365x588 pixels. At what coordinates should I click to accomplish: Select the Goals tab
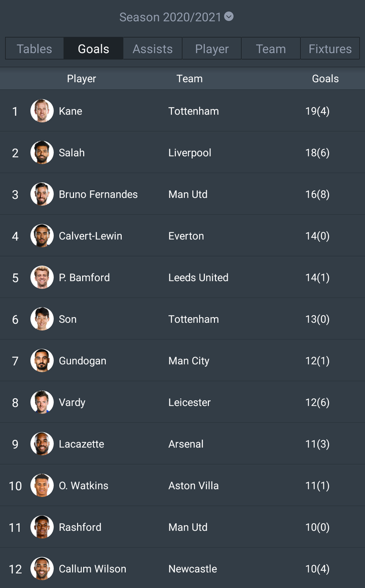click(93, 49)
